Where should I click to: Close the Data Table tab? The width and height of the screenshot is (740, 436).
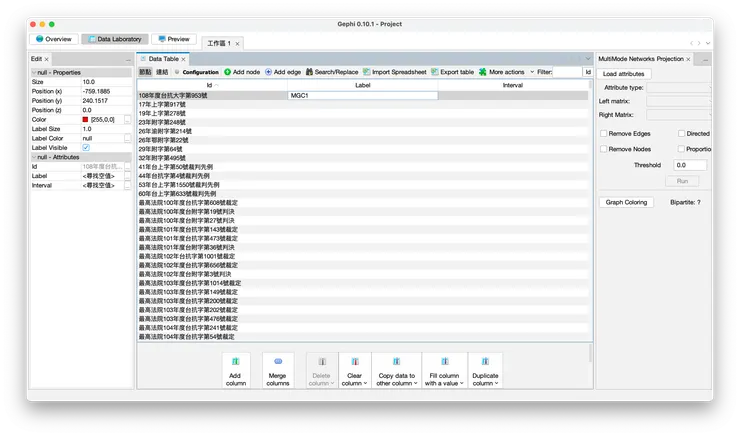point(184,59)
